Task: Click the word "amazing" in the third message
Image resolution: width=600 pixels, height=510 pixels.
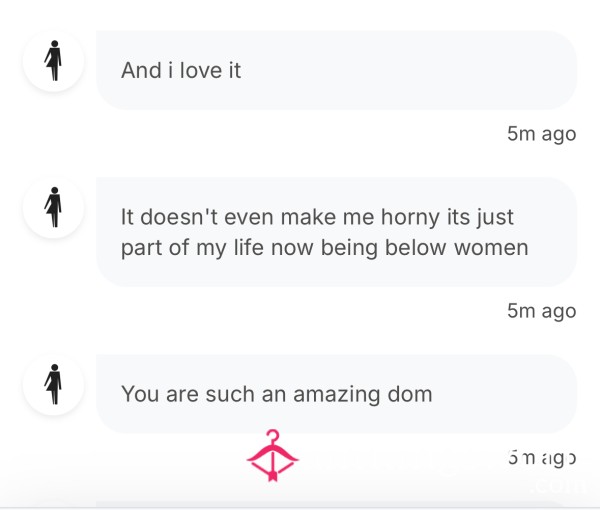Action: pyautogui.click(x=336, y=395)
